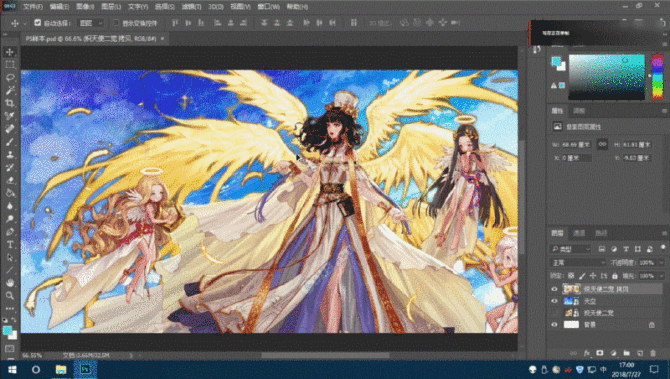The image size is (670, 379).
Task: Open the Layers panel flyout menu
Action: (x=664, y=233)
